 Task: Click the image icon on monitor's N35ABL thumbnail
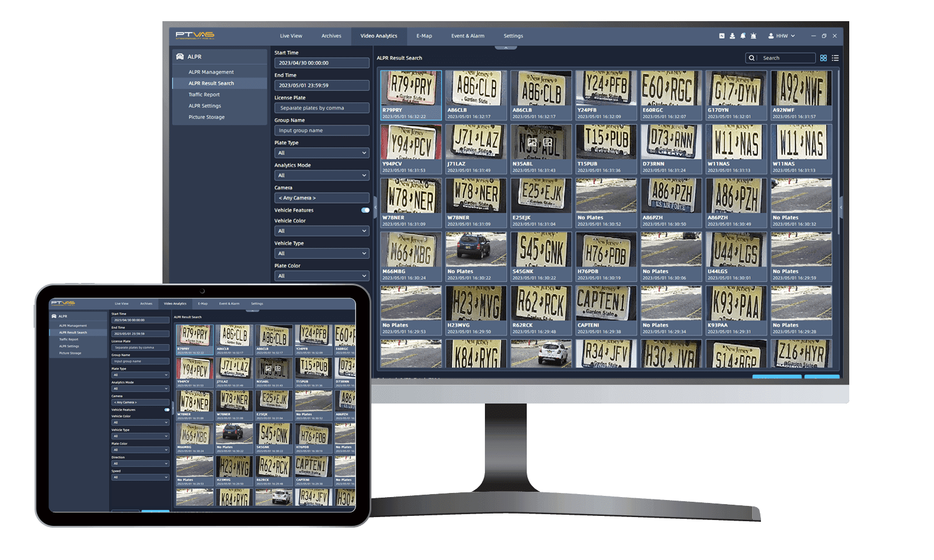pyautogui.click(x=531, y=142)
